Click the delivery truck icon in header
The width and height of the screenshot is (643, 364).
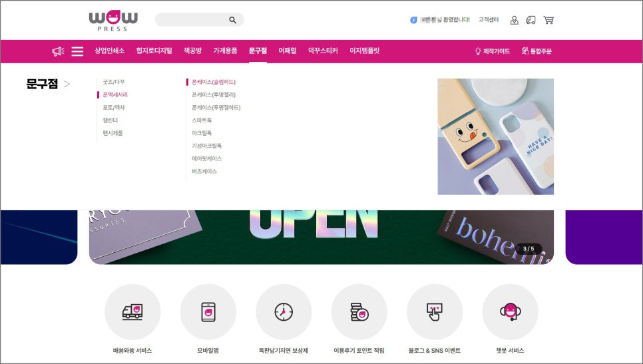tap(531, 20)
